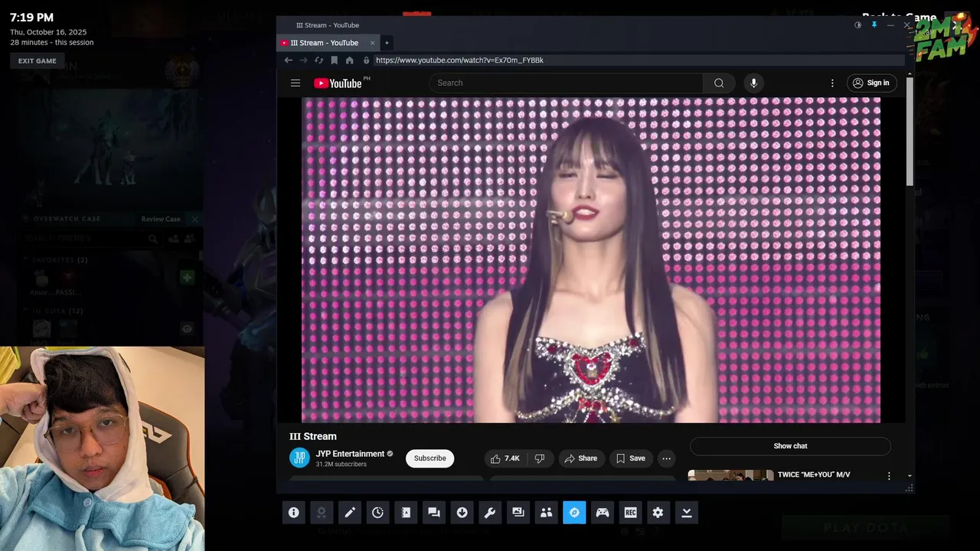This screenshot has width=980, height=551.
Task: Open the YouTube hamburger guide menu
Action: coord(296,83)
